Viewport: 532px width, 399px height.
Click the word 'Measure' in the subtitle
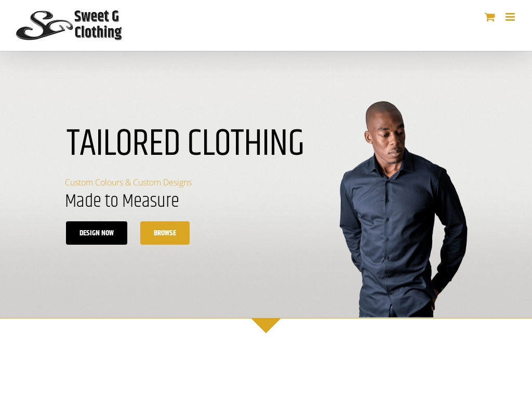click(x=150, y=201)
